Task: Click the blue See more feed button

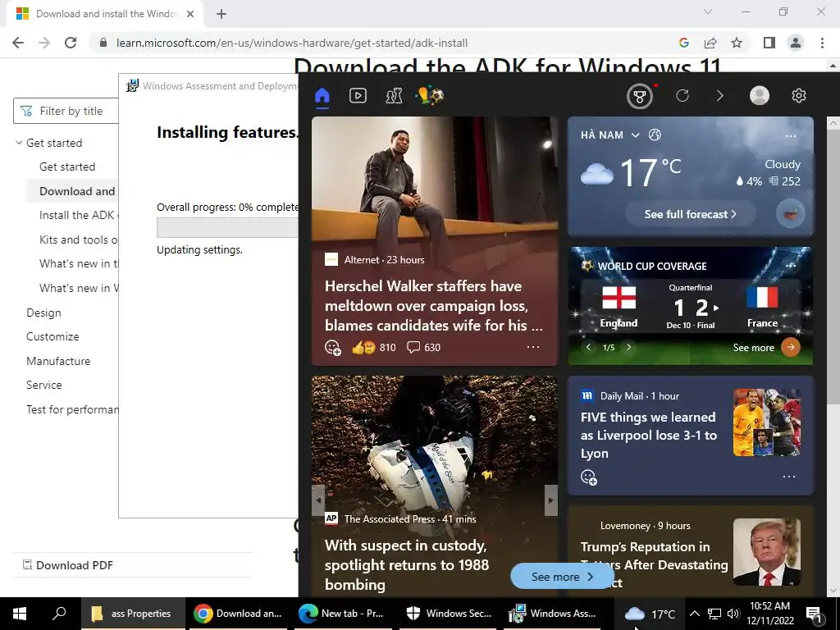Action: coord(562,577)
